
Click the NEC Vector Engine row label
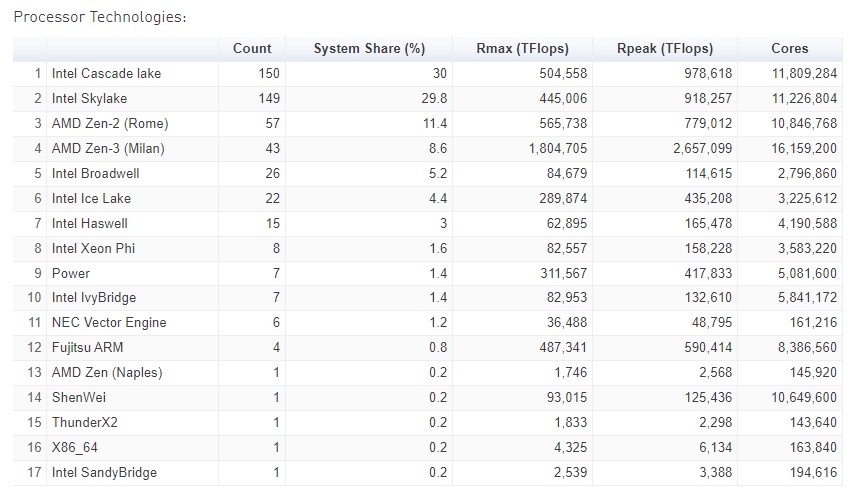point(109,323)
